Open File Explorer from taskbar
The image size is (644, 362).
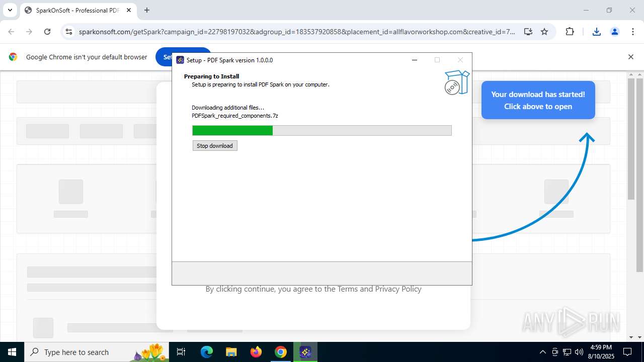231,352
